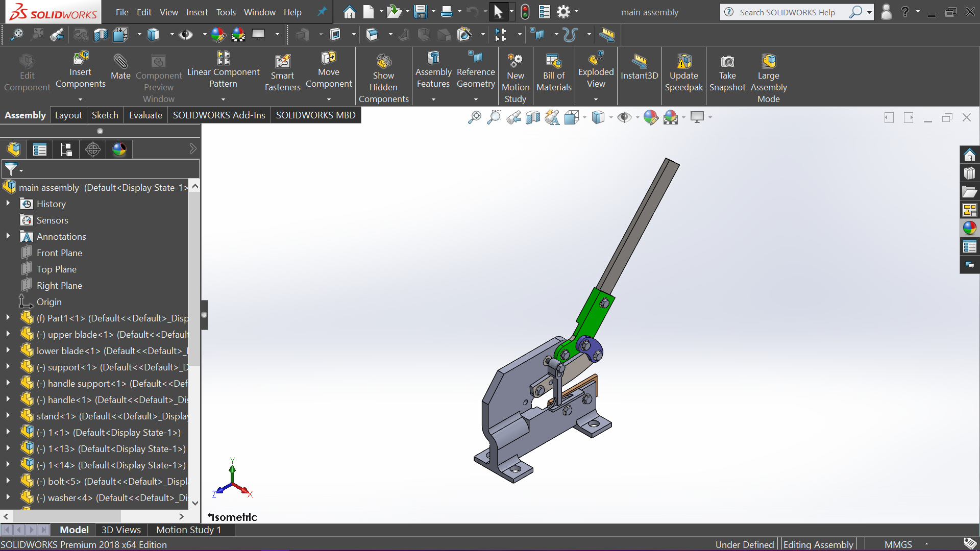Take Snapshot of the view
980x551 pixels.
727,73
